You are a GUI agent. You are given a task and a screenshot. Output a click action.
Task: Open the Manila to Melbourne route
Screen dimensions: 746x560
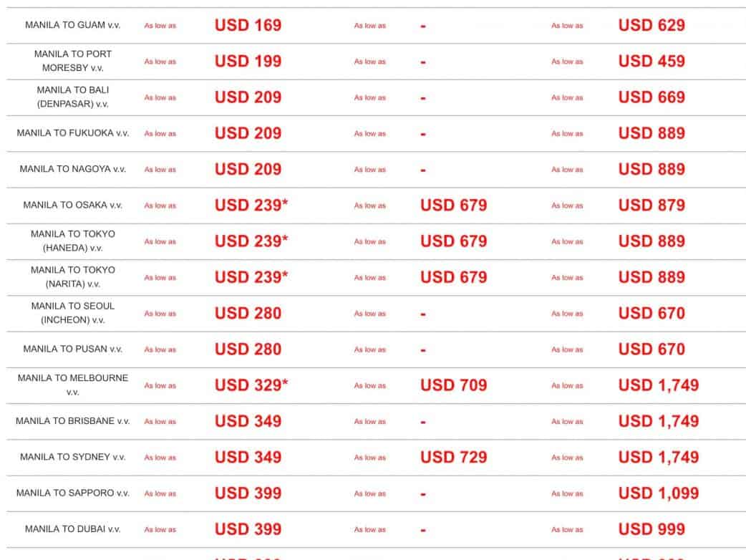click(x=72, y=385)
